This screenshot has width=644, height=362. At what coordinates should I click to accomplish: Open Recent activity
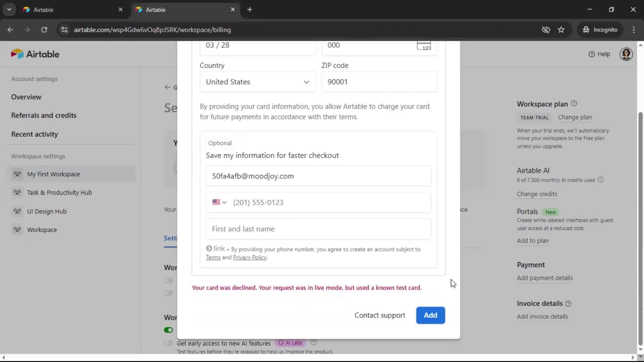[35, 134]
